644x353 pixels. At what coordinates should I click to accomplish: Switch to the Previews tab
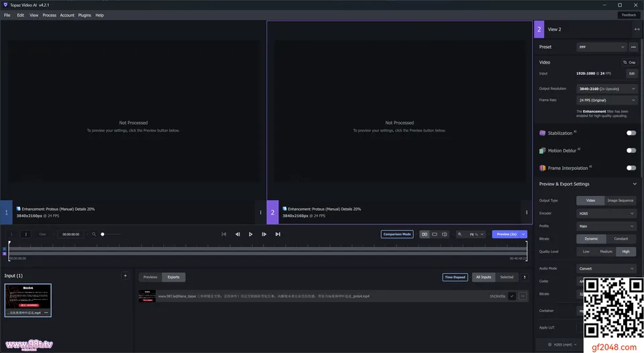[150, 277]
